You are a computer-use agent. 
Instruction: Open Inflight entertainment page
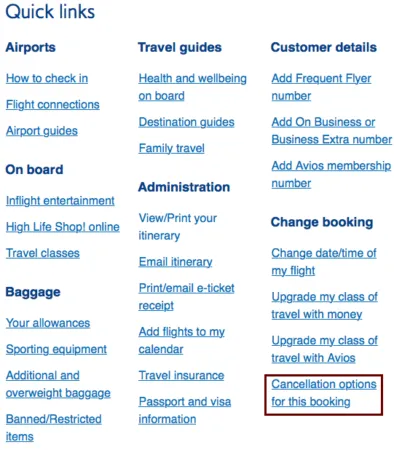(x=60, y=201)
